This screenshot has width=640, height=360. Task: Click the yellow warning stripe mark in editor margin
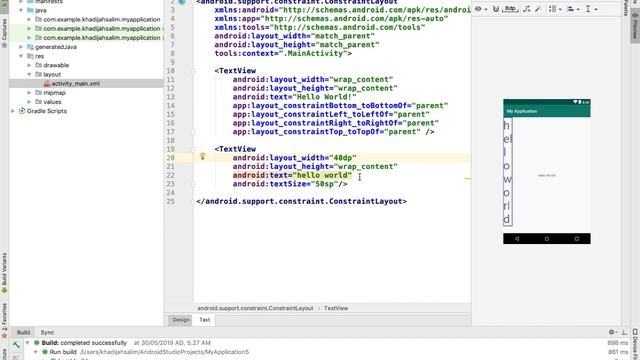(x=468, y=178)
